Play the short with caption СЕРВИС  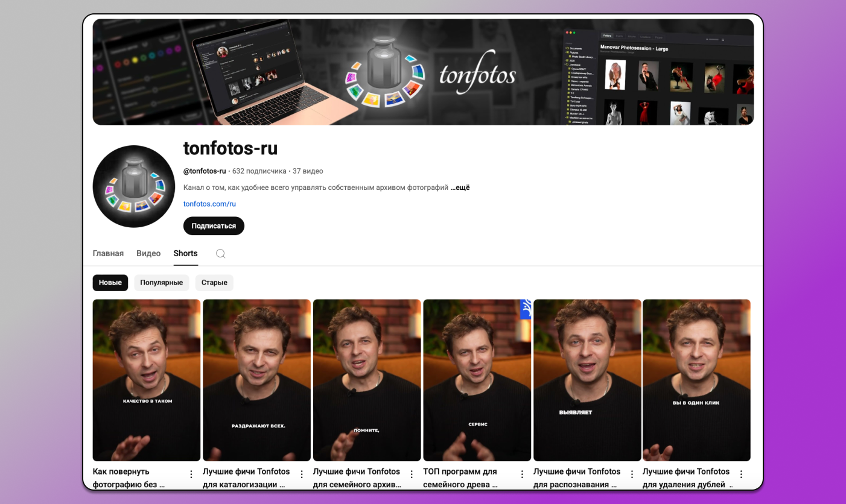[477, 380]
